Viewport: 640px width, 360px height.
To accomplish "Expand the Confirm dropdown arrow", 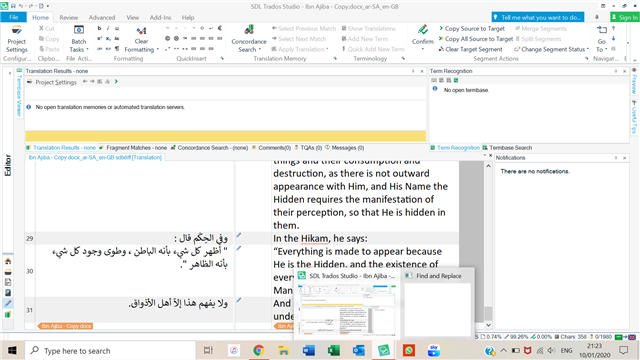I will click(422, 49).
